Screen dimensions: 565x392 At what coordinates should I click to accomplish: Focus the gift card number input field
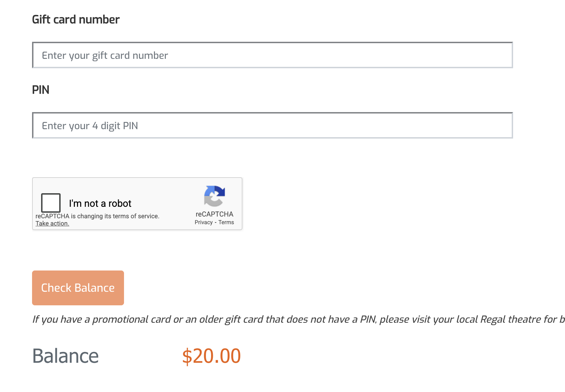272,55
